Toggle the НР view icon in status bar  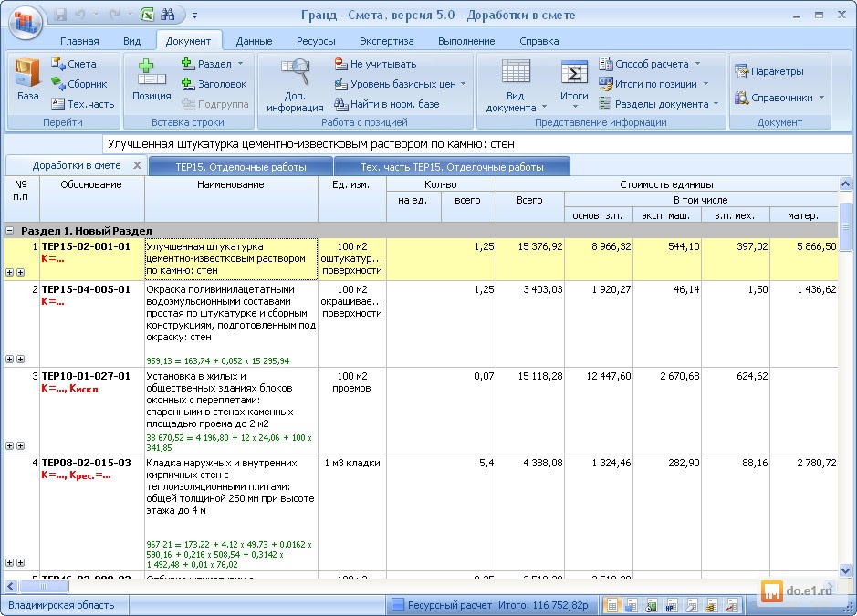point(671,605)
